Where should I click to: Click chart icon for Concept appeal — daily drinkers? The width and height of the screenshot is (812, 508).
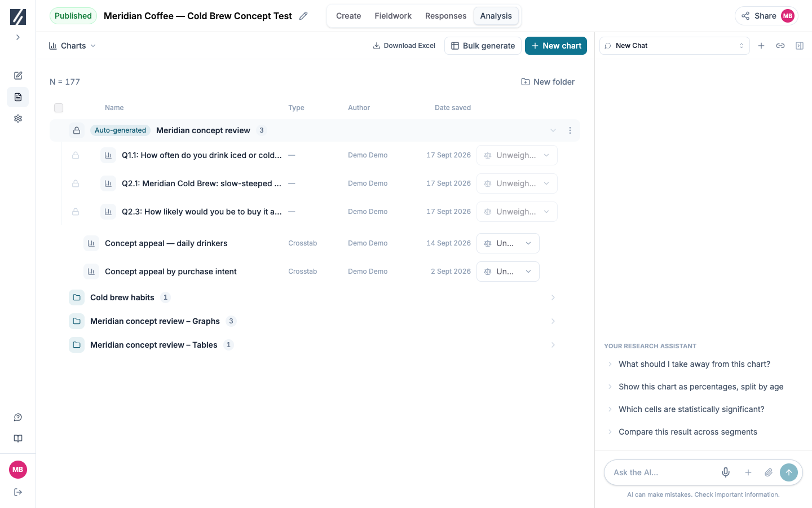(91, 243)
